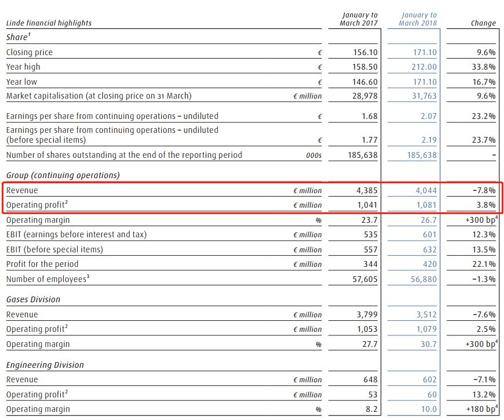Screen dimensions: 504x420
Task: Click the Group operating profit value 1,081
Action: [x=426, y=205]
